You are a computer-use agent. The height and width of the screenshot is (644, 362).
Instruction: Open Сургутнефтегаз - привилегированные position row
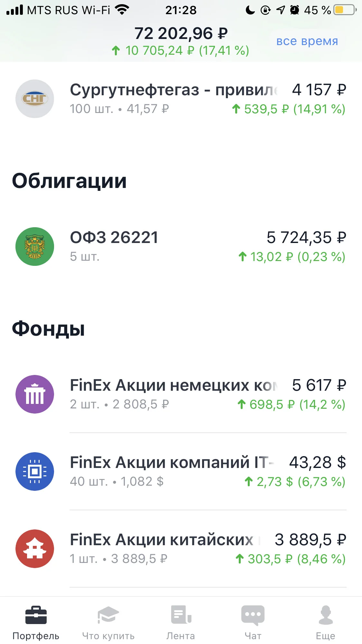point(181,99)
